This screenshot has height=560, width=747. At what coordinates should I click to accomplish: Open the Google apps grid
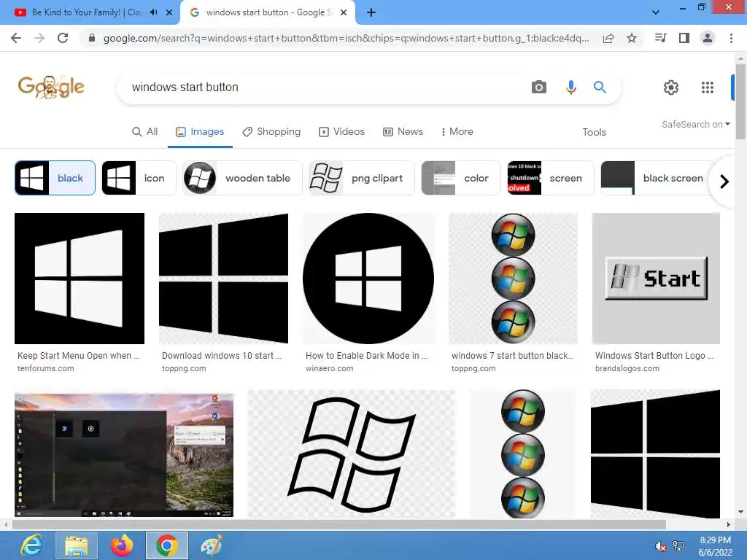tap(708, 87)
